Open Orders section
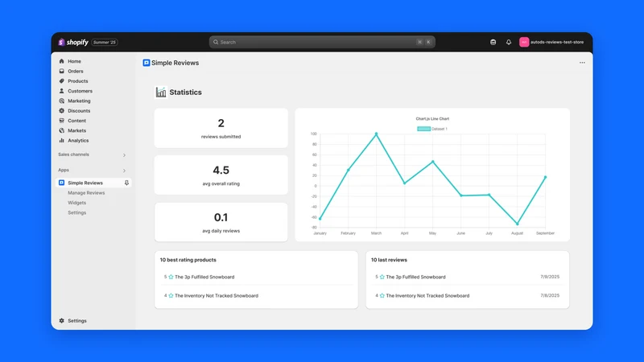 (75, 71)
